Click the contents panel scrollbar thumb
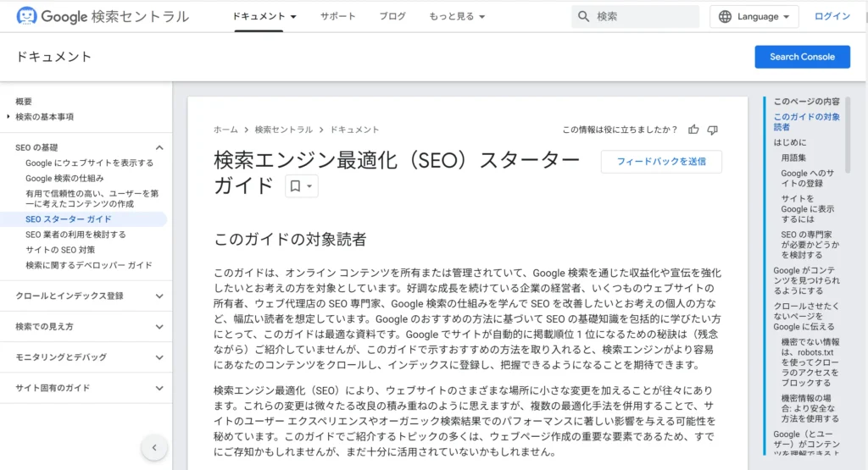Image resolution: width=868 pixels, height=470 pixels. pyautogui.click(x=848, y=135)
